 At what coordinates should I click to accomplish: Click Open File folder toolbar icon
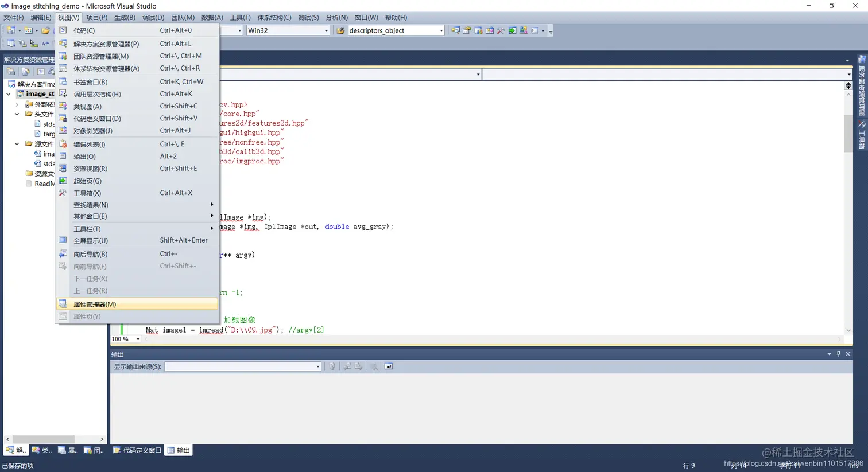45,30
